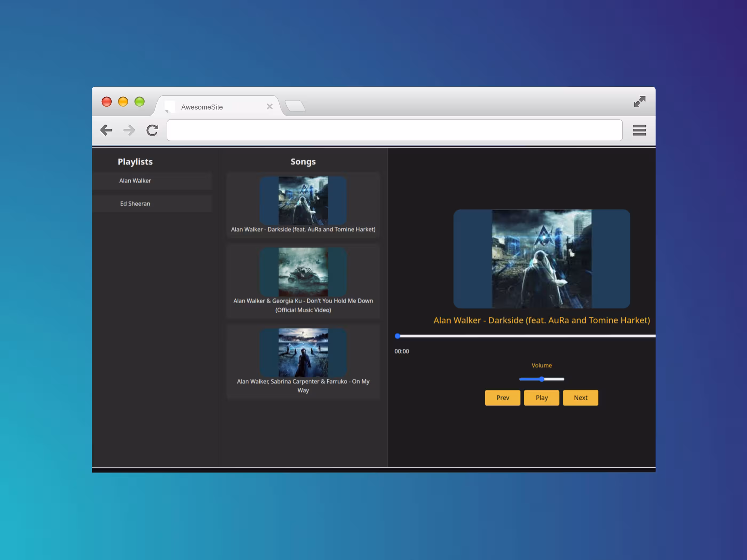Image resolution: width=747 pixels, height=560 pixels.
Task: Click the fullscreen expand arrows icon
Action: [x=639, y=101]
